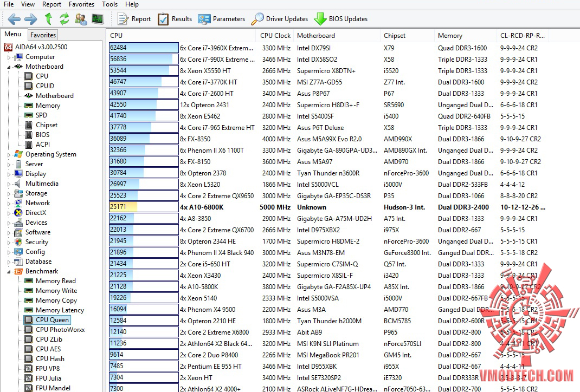Select the 8x FX-8350 result row
Image resolution: width=580 pixels, height=392 pixels.
coord(327,139)
